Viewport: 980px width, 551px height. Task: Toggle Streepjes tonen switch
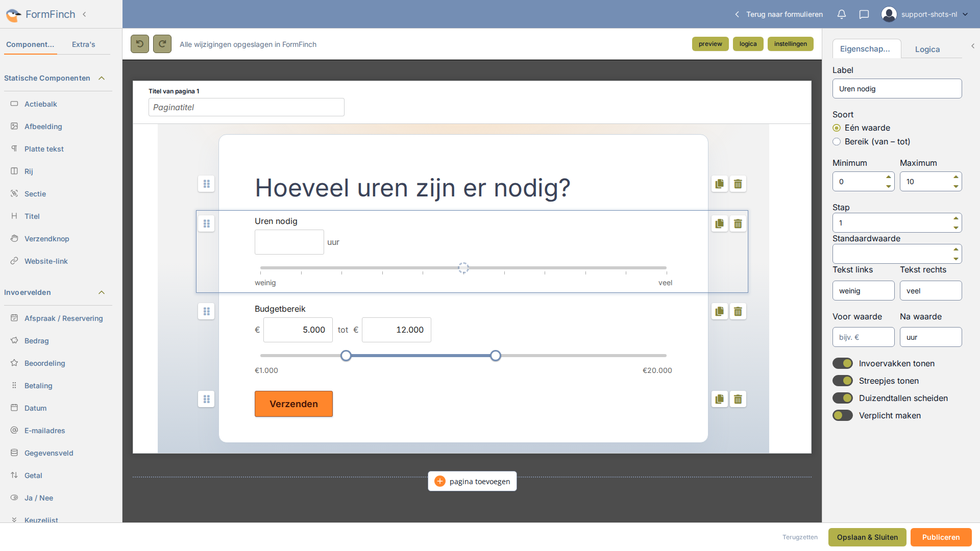pyautogui.click(x=843, y=381)
